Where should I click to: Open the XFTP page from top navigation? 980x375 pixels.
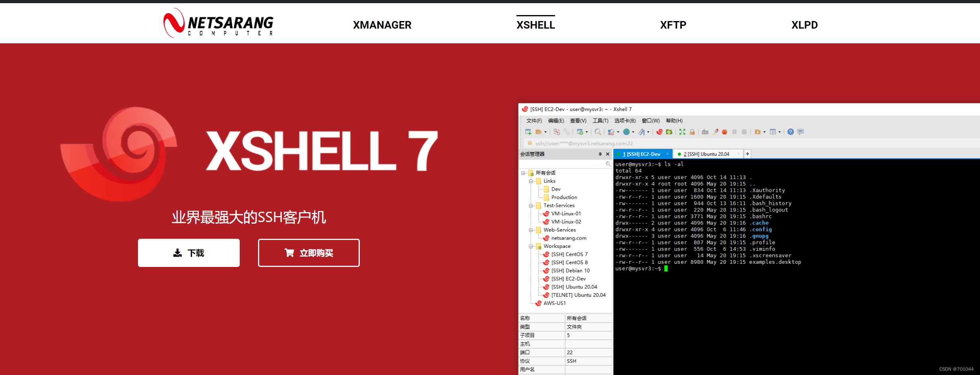pos(673,25)
